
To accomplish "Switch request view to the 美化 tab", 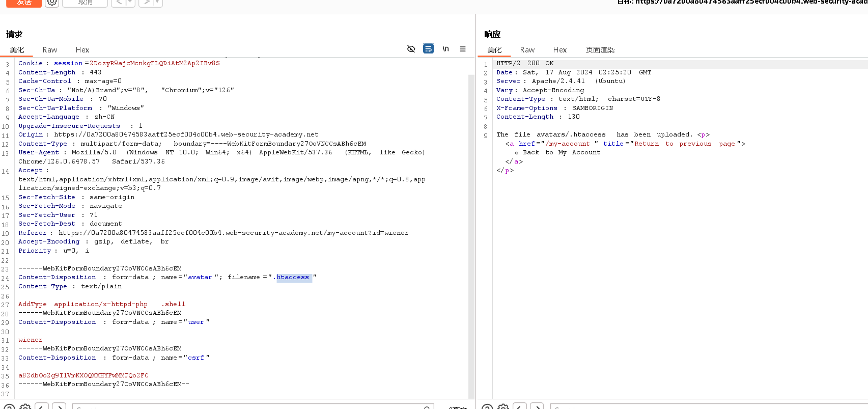I will point(17,50).
